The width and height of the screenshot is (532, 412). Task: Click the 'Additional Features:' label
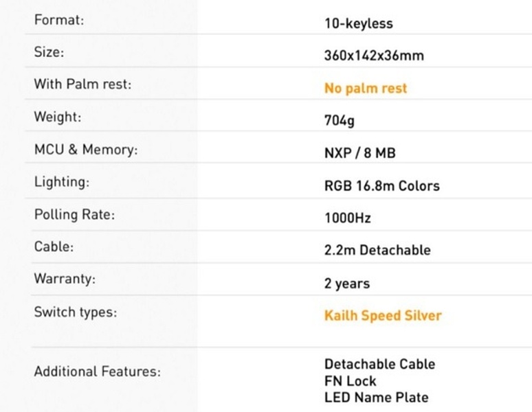point(97,371)
